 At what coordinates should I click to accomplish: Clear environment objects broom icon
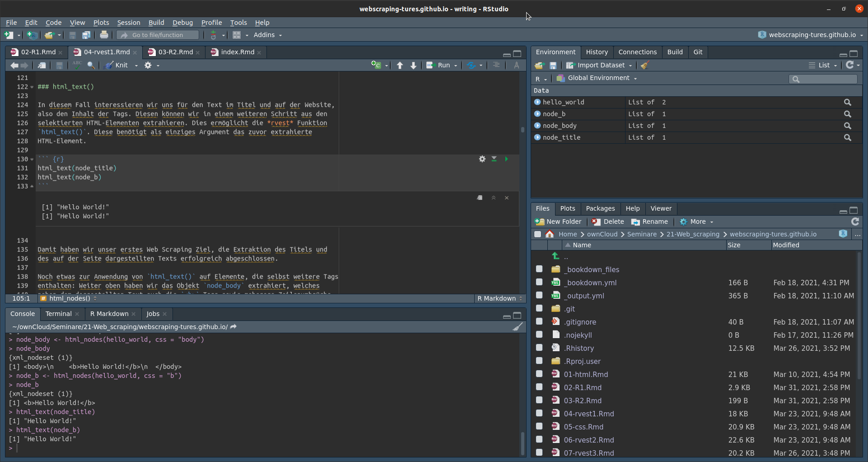click(644, 65)
